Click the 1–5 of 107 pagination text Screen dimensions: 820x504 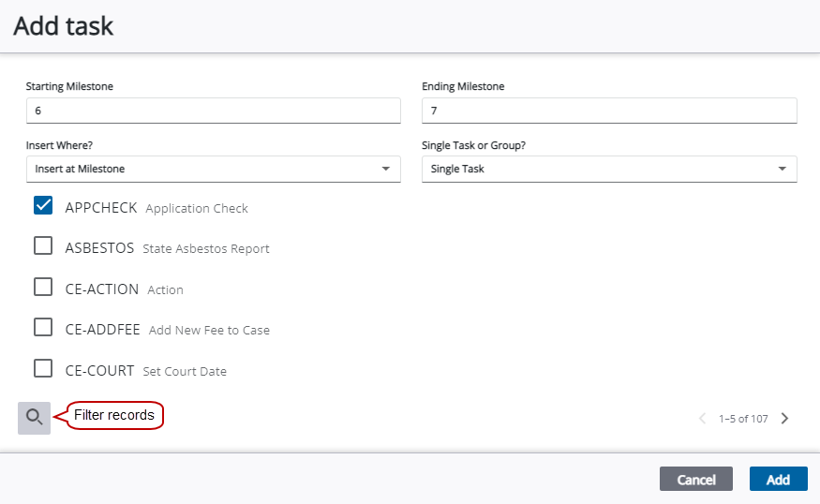click(x=743, y=419)
